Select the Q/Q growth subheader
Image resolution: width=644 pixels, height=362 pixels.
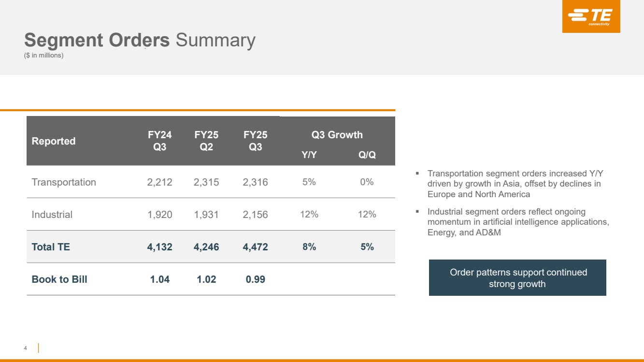[x=367, y=155]
